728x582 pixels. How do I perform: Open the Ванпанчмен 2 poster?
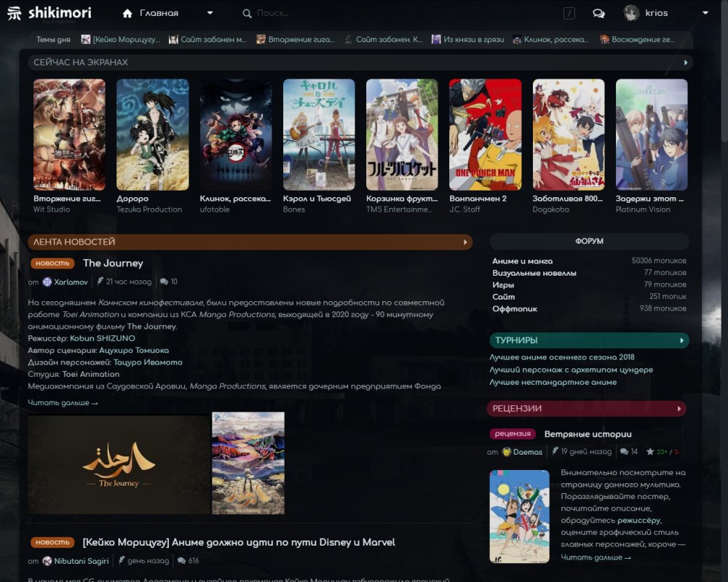pos(485,135)
